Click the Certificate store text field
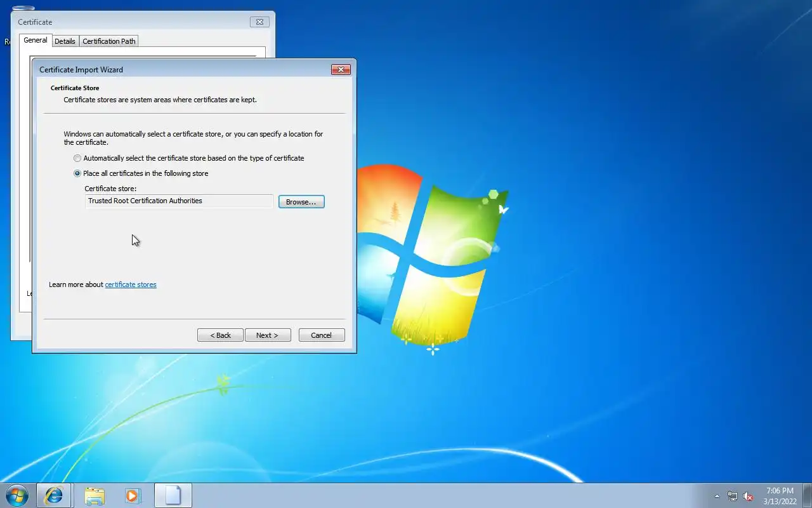Image resolution: width=812 pixels, height=508 pixels. [x=179, y=201]
